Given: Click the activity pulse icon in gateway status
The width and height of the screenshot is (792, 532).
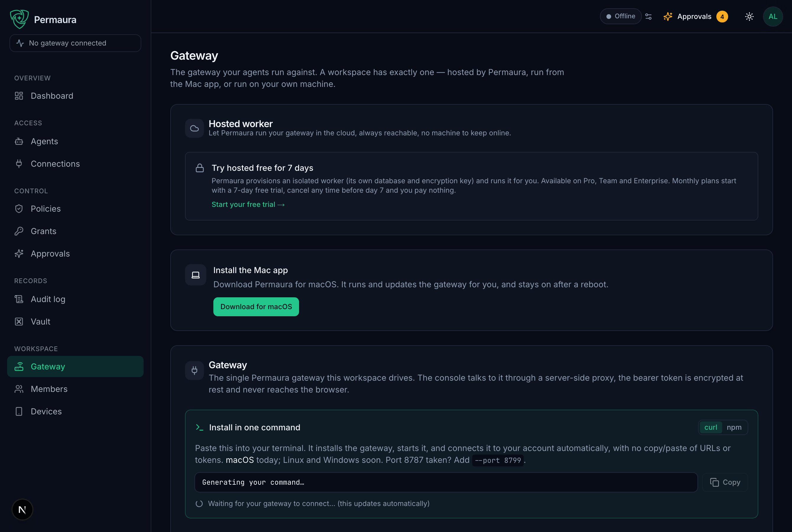Looking at the screenshot, I should [x=20, y=43].
